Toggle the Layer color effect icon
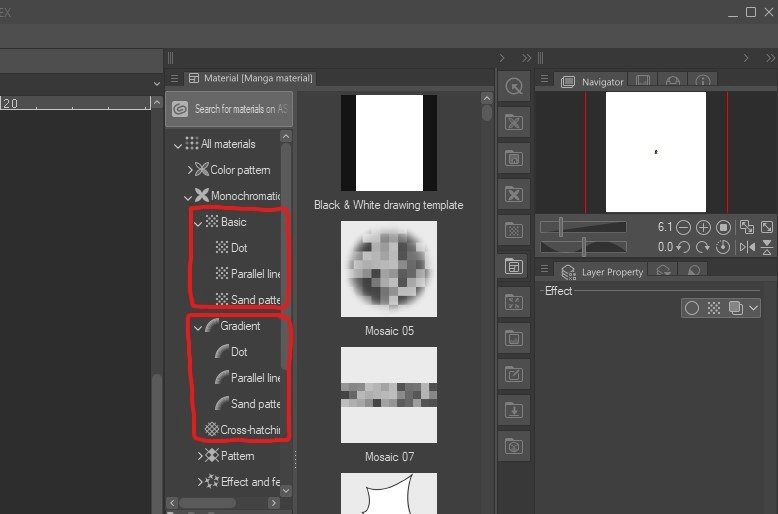The image size is (778, 514). (x=735, y=308)
